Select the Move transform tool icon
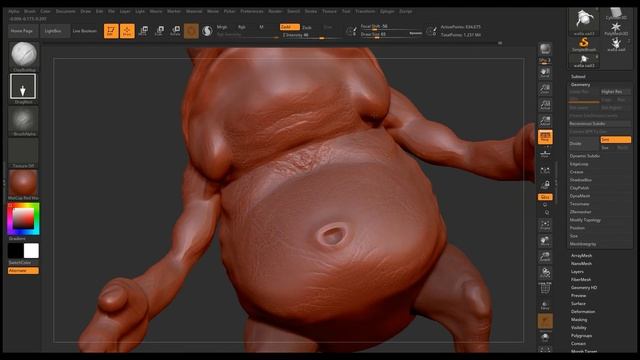 pos(143,31)
